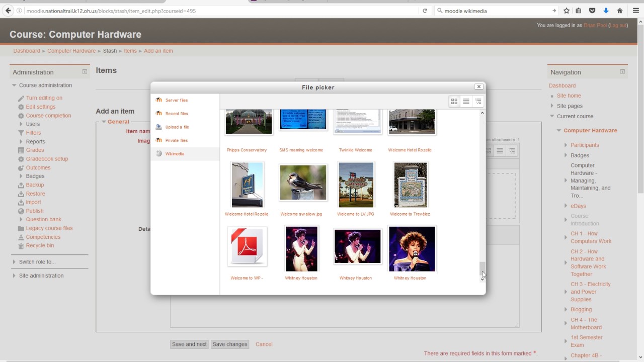Go back with the browser back arrow

8,11
